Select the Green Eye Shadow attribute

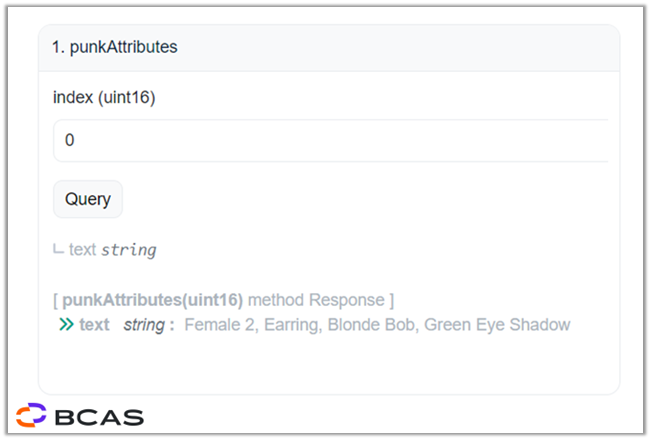pos(497,325)
